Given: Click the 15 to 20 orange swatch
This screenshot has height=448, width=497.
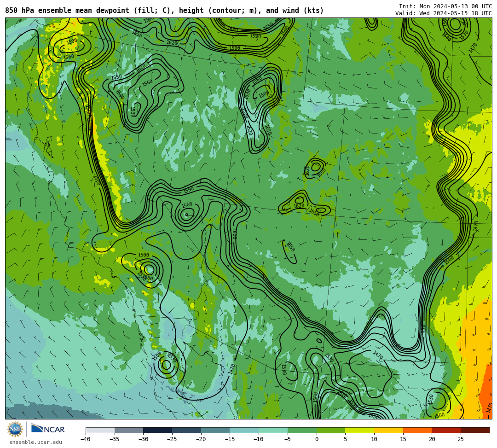Looking at the screenshot, I should pyautogui.click(x=417, y=430).
